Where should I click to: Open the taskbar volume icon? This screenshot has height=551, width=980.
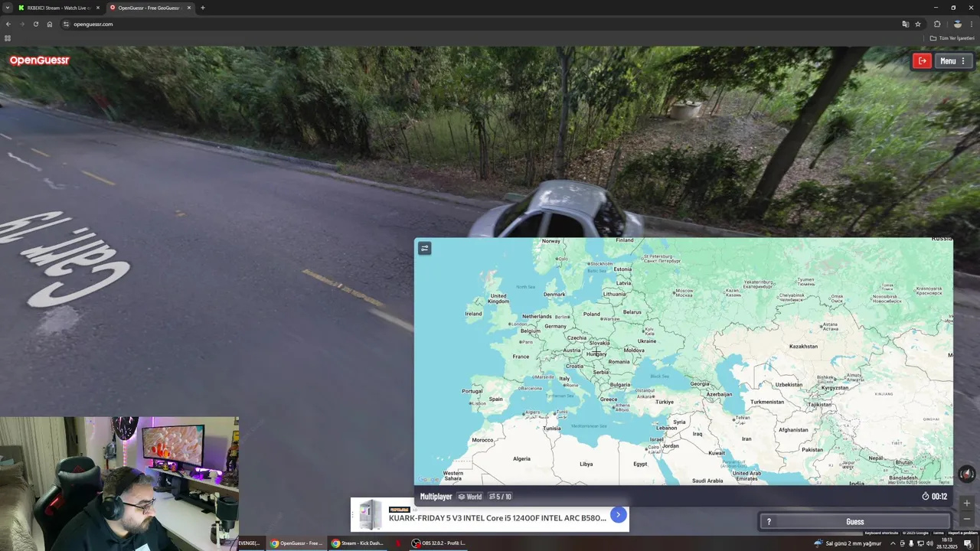click(x=929, y=543)
